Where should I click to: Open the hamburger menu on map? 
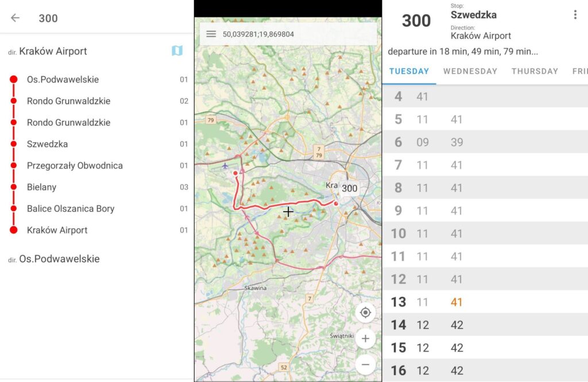pos(211,34)
